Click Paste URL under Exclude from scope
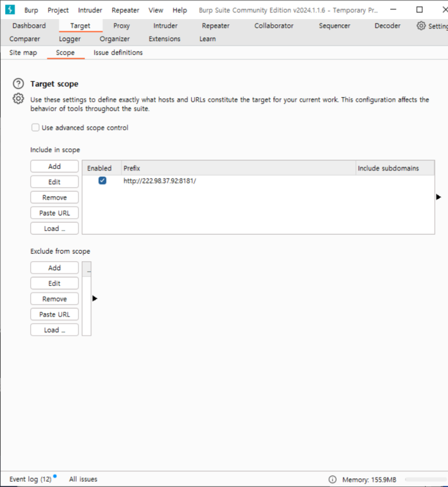This screenshot has width=448, height=487. point(54,314)
